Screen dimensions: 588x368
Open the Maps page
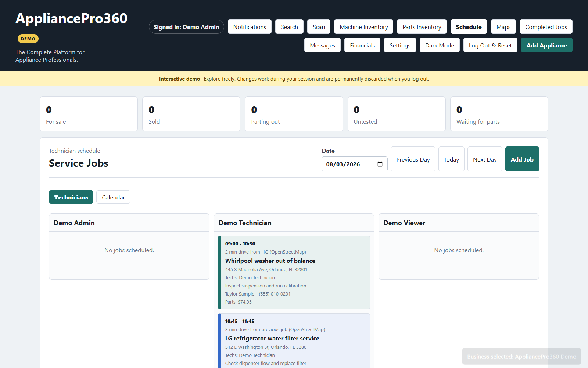coord(503,27)
